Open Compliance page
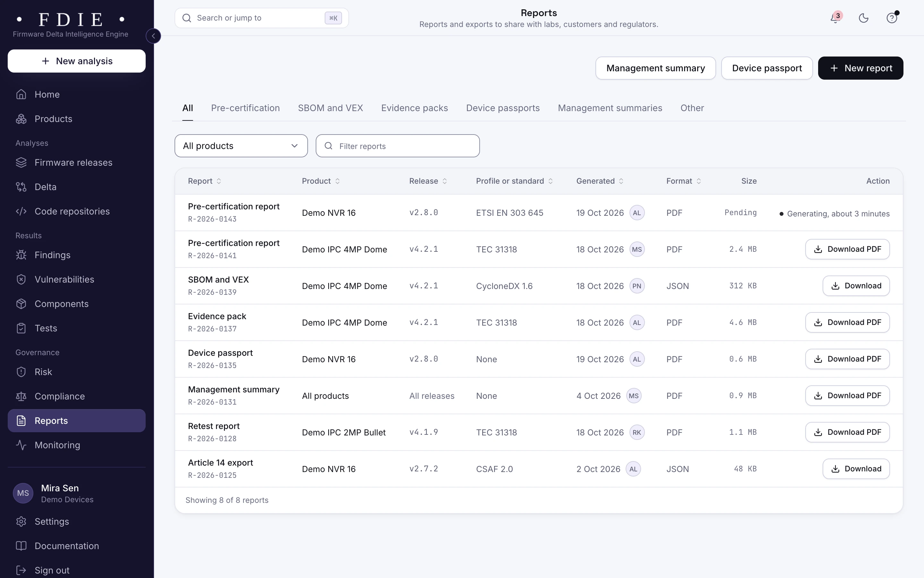924x578 pixels. pos(76,397)
